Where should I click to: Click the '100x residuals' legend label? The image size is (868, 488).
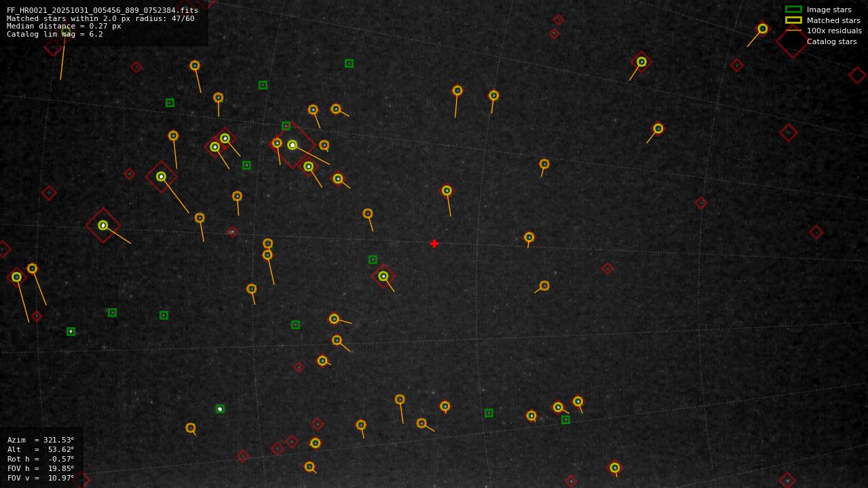click(834, 31)
